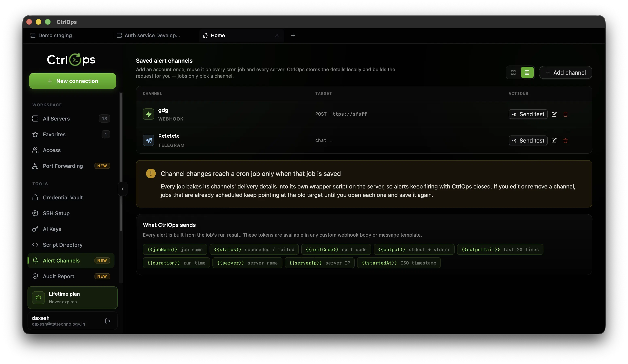Open the Lifetime plan card

click(x=72, y=298)
